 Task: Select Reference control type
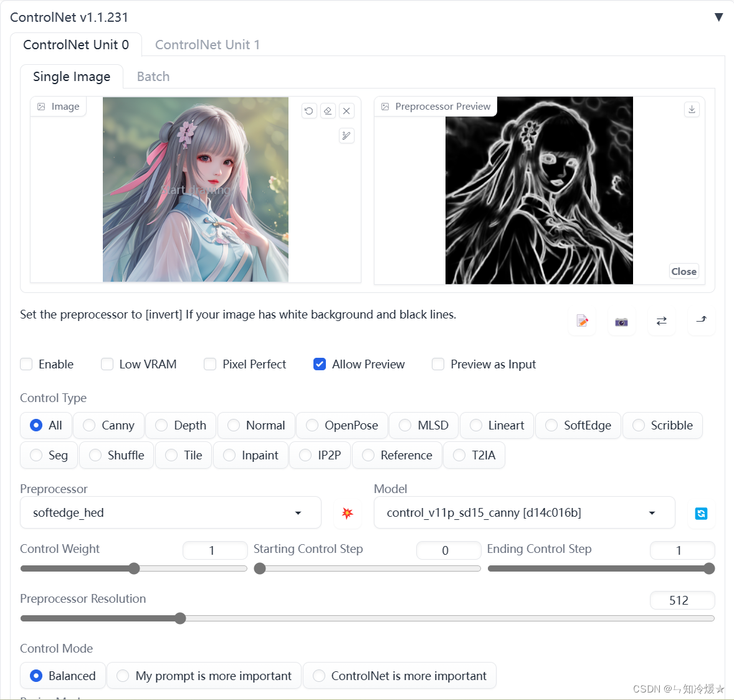(397, 455)
